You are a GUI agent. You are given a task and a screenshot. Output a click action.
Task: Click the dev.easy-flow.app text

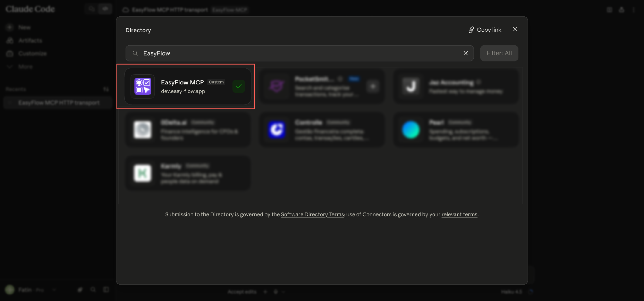(x=183, y=91)
